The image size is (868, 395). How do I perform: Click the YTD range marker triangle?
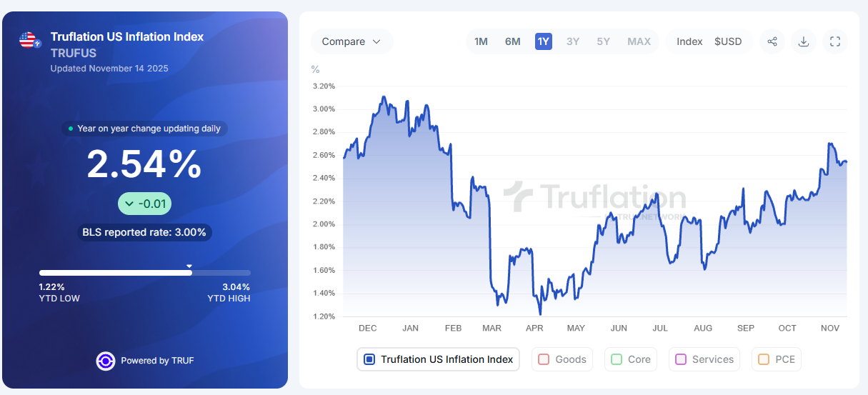(x=189, y=266)
